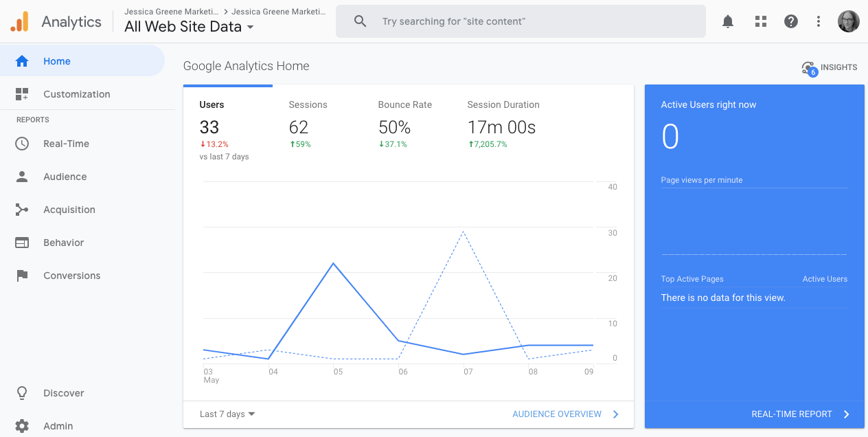Open the All Web Site Data dropdown
This screenshot has width=868, height=437.
[189, 27]
